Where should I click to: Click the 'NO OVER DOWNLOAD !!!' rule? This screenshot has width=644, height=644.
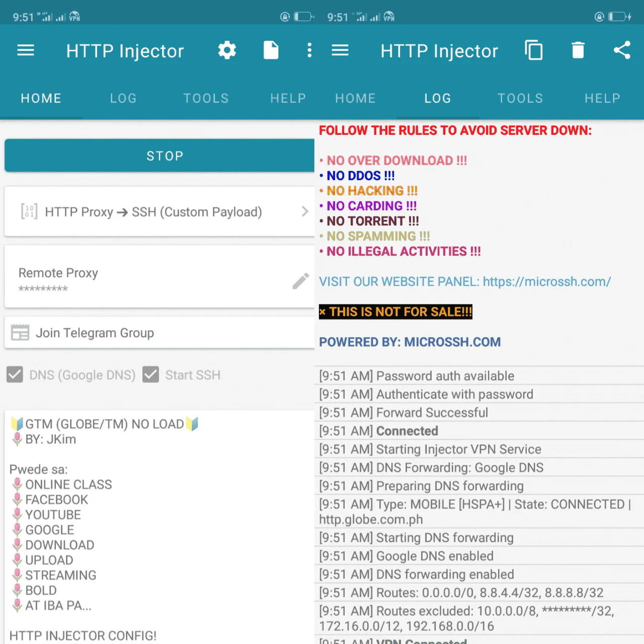pos(393,160)
